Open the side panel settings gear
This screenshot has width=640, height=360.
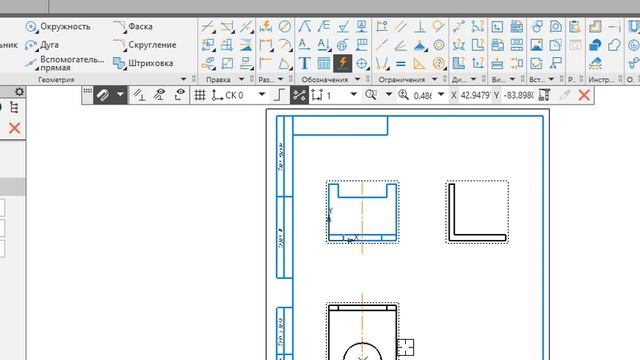19,92
